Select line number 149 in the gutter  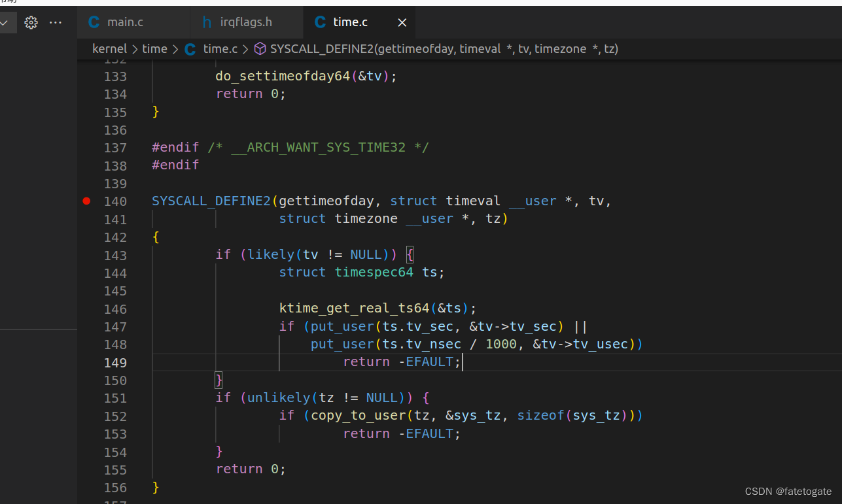115,362
